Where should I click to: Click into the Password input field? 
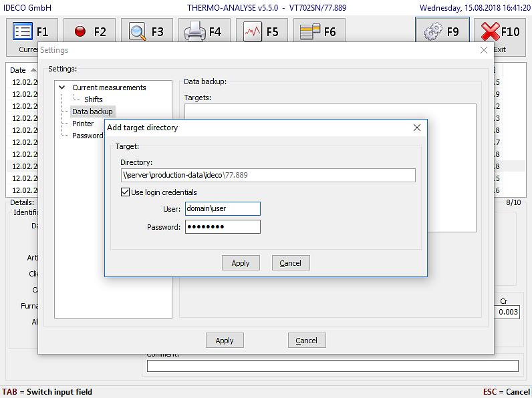[223, 227]
